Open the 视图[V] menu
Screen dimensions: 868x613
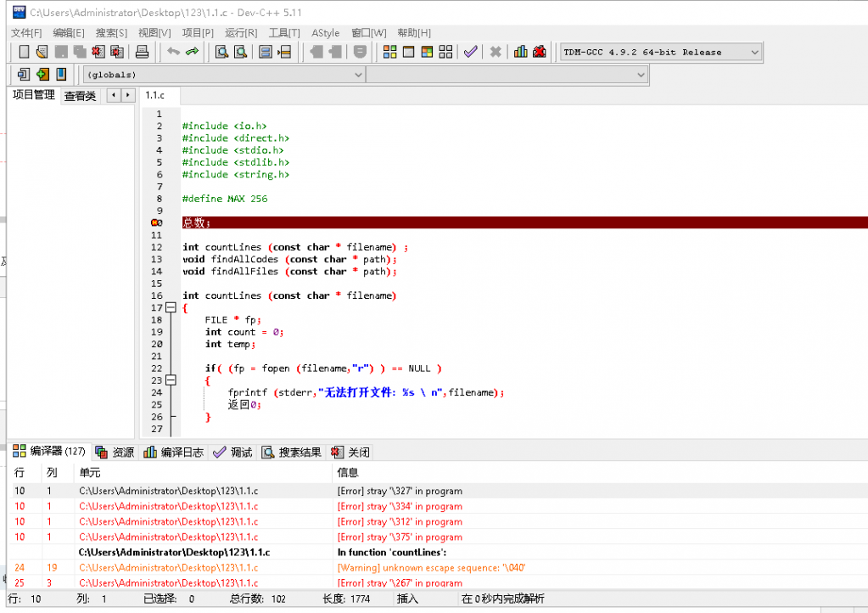154,32
